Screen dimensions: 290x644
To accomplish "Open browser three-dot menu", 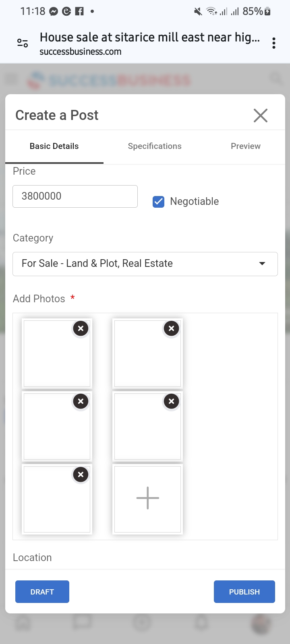I will coord(274,43).
